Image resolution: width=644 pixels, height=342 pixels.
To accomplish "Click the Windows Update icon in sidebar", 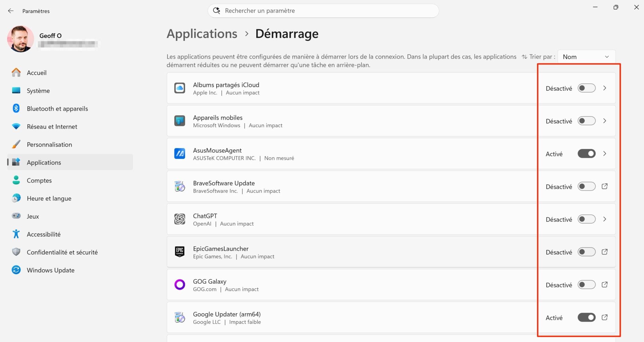I will 16,270.
